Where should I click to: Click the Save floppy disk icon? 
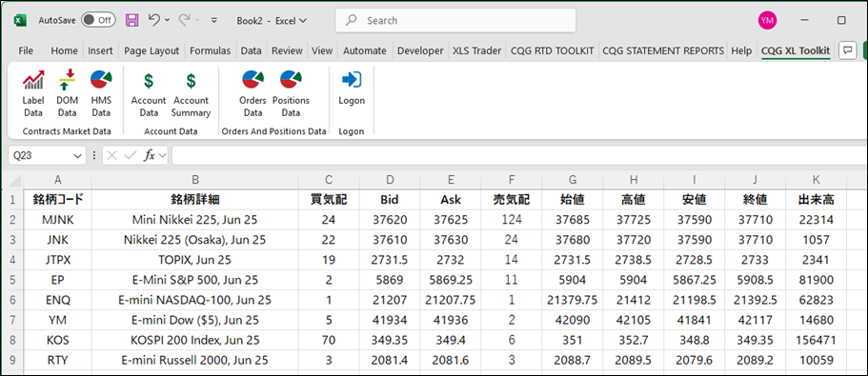pyautogui.click(x=132, y=20)
